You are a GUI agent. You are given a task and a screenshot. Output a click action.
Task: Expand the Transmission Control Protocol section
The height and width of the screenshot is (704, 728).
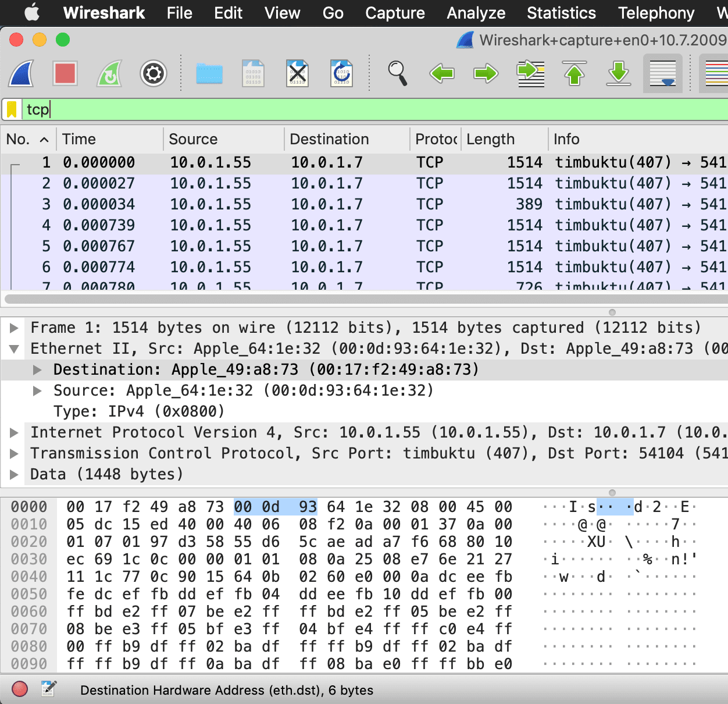[x=14, y=453]
